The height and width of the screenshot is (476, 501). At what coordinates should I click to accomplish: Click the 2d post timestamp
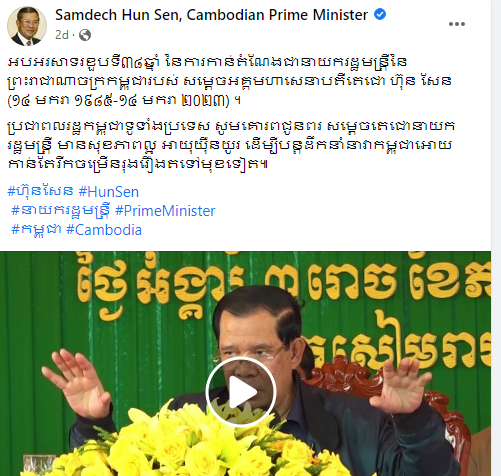(62, 35)
